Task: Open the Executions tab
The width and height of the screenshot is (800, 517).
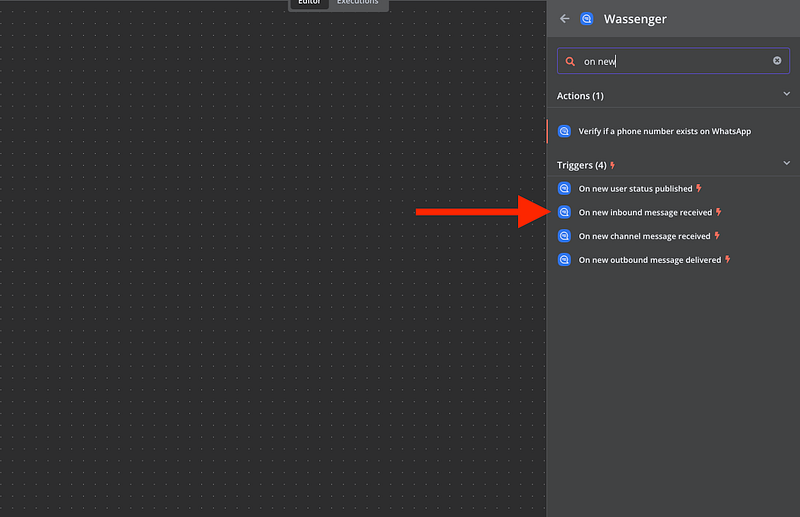Action: 357,3
